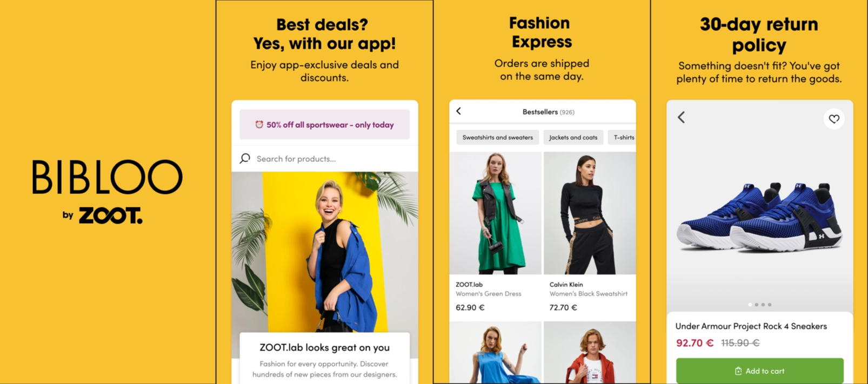868x384 pixels.
Task: Select the second image carousel dot
Action: tap(757, 305)
